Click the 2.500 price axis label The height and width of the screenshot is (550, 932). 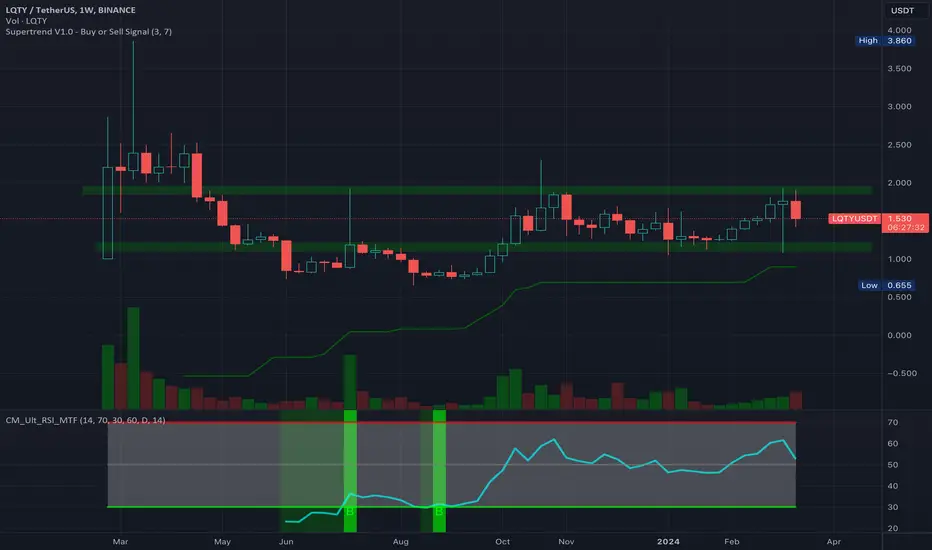coord(899,144)
